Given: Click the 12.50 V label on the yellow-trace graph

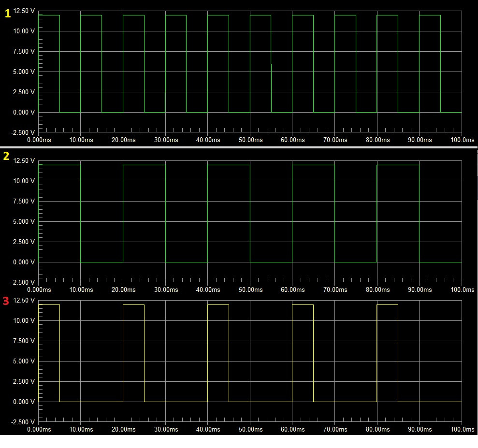Looking at the screenshot, I should tap(24, 301).
